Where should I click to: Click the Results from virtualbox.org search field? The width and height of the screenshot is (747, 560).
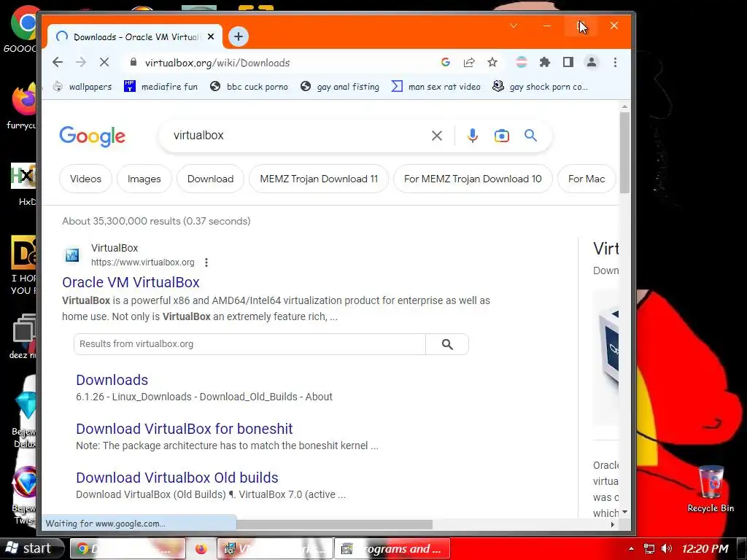click(249, 344)
